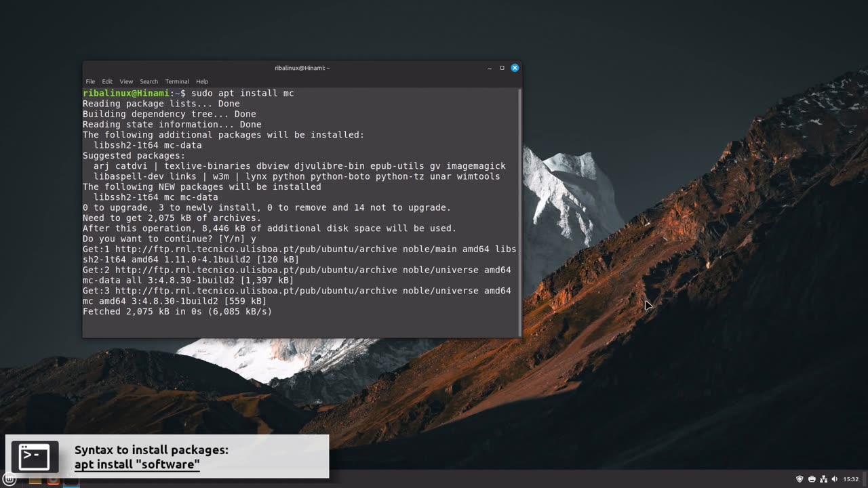
Task: Open the Edit menu in terminal
Action: pos(107,81)
